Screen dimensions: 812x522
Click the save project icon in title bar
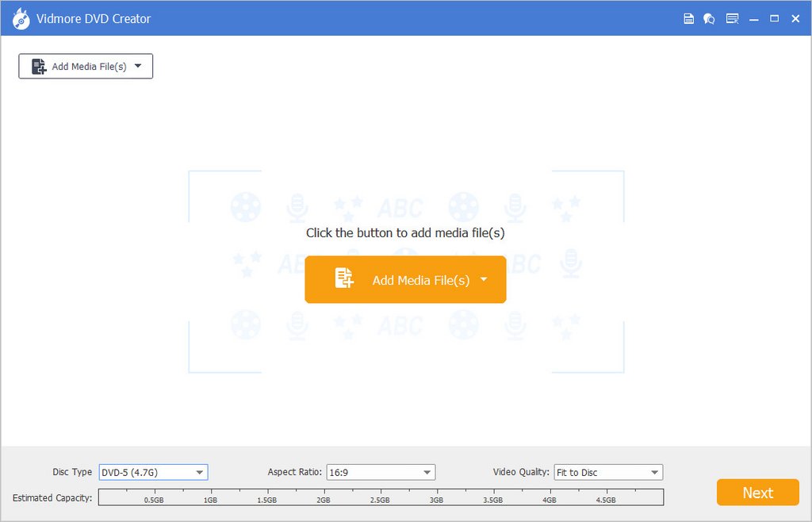[688, 19]
